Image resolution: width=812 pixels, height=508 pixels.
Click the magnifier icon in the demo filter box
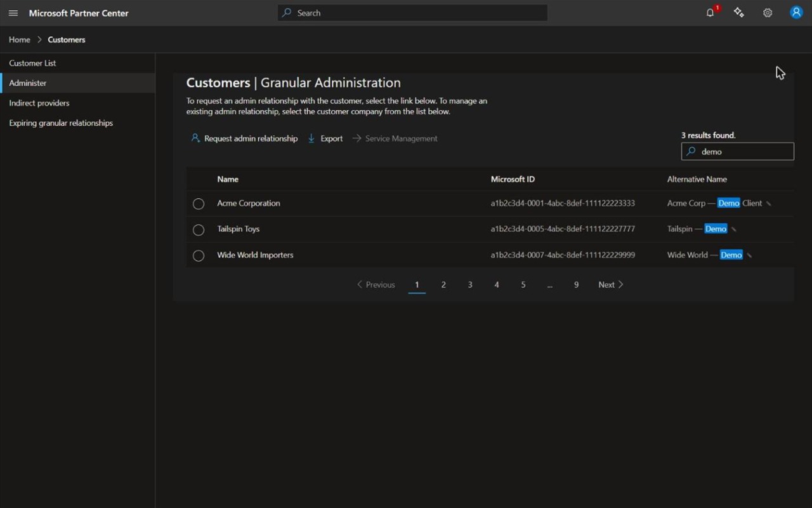[x=691, y=152]
